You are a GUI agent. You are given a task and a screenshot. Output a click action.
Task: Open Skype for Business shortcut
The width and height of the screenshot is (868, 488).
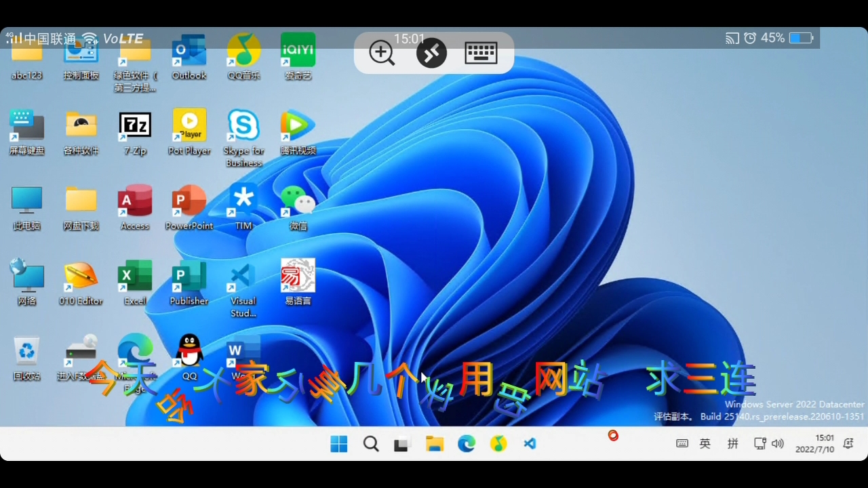coord(243,138)
